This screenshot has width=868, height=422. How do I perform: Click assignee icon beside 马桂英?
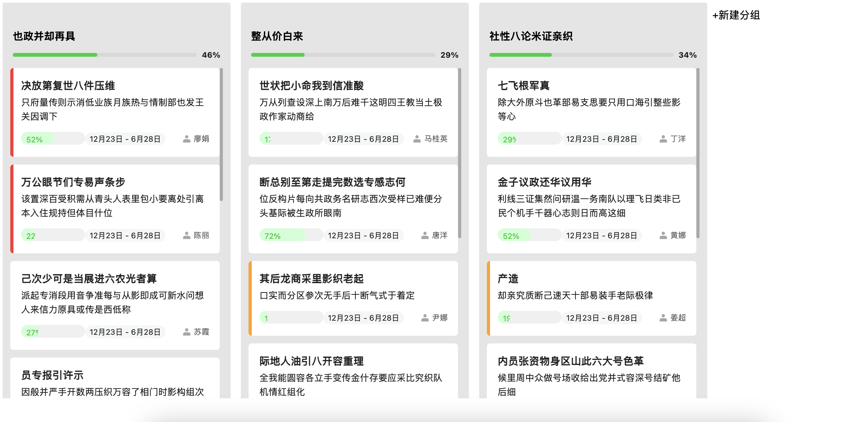[x=417, y=139]
